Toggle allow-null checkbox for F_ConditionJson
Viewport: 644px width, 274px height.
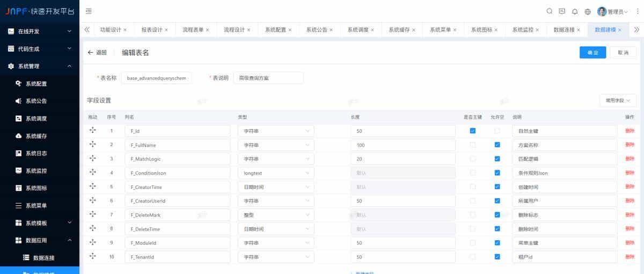(x=497, y=172)
